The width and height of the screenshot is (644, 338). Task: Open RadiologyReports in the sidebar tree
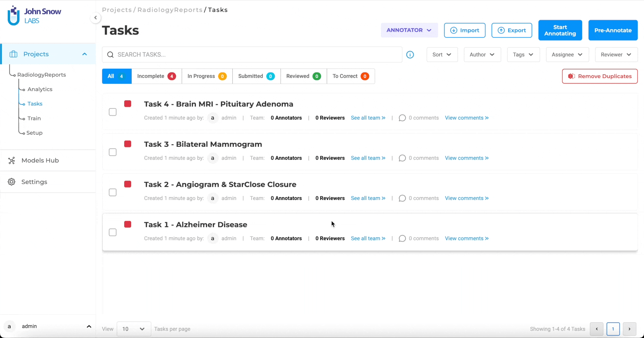(42, 75)
